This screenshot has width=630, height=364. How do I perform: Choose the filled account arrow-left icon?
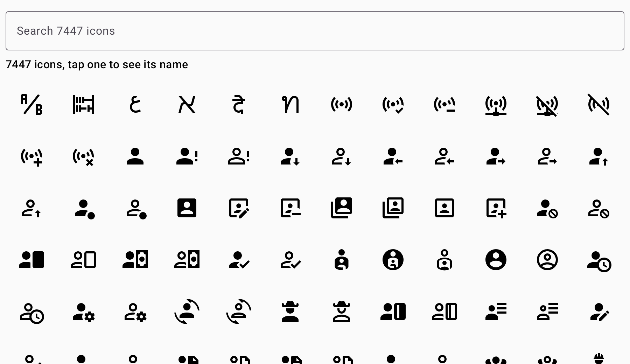coord(393,156)
